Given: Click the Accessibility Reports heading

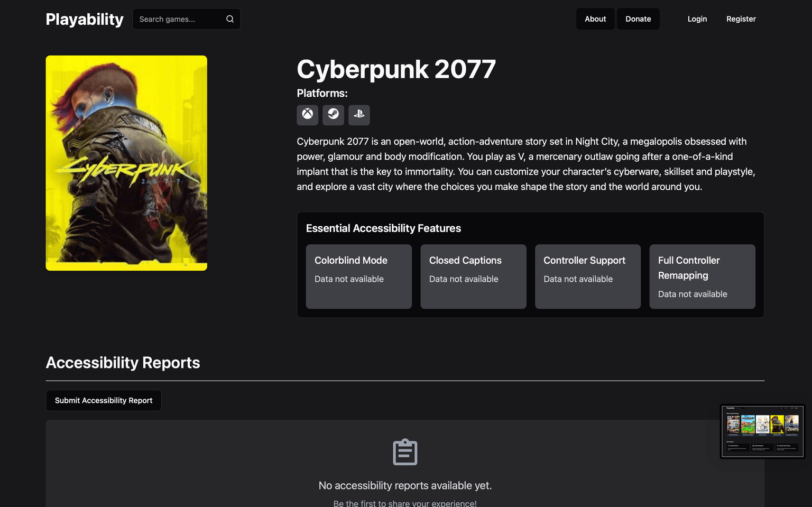Looking at the screenshot, I should [x=123, y=363].
